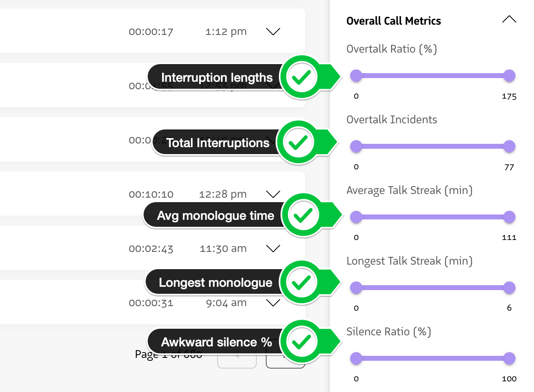Click the Longest monologue pill label

tap(216, 282)
